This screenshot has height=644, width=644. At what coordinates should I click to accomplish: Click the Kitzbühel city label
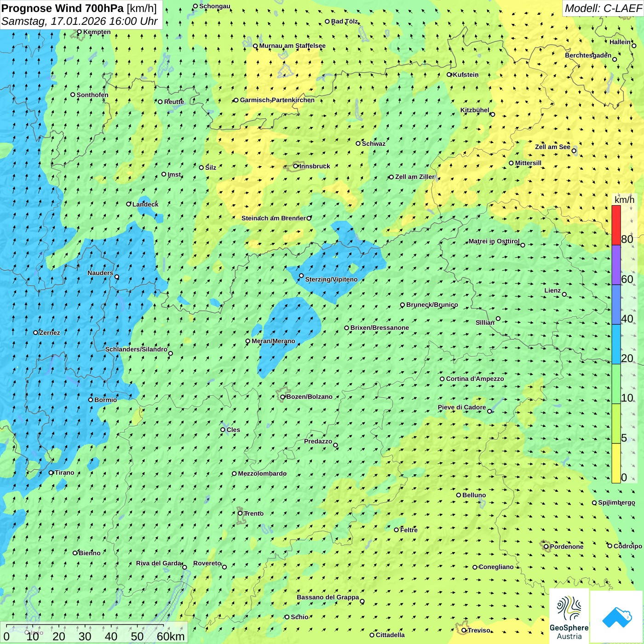click(475, 110)
